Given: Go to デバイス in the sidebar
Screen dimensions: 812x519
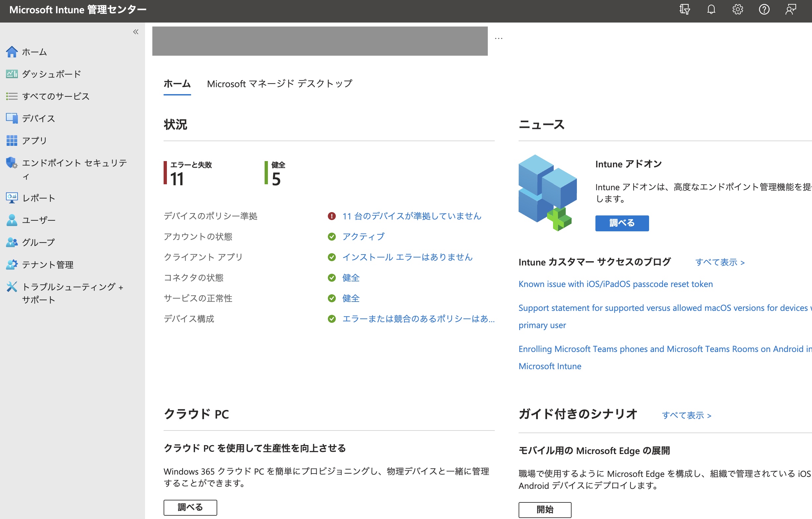Looking at the screenshot, I should coord(38,118).
